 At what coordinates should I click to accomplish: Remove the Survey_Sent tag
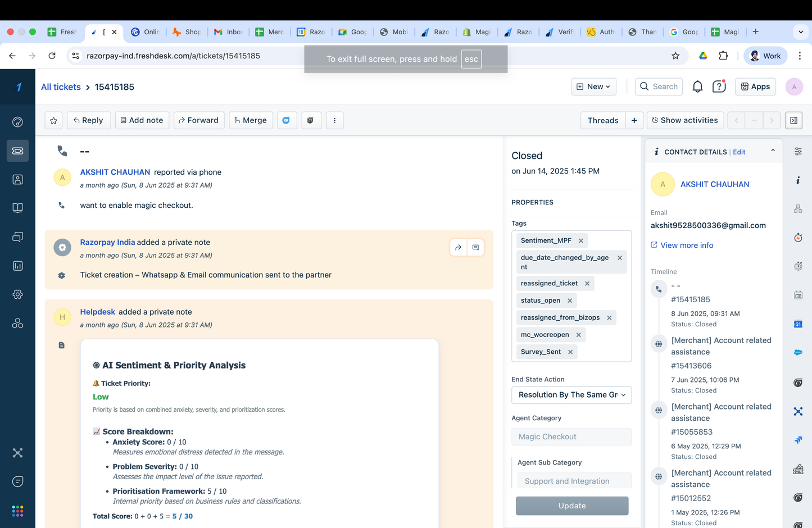coord(570,352)
